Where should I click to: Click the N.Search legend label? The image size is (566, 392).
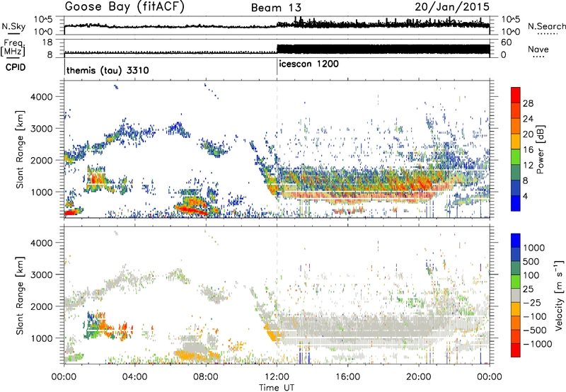click(x=546, y=26)
